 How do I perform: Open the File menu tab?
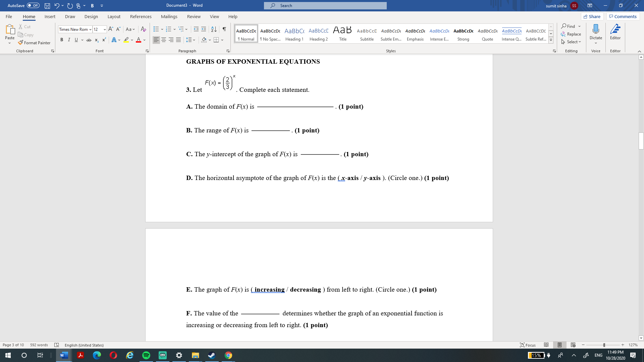pos(9,16)
